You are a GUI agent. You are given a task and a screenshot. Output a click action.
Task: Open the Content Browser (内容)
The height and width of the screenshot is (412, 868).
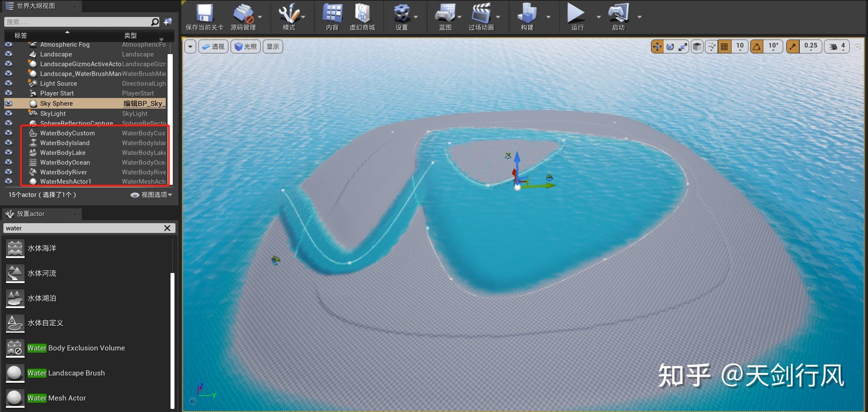333,17
